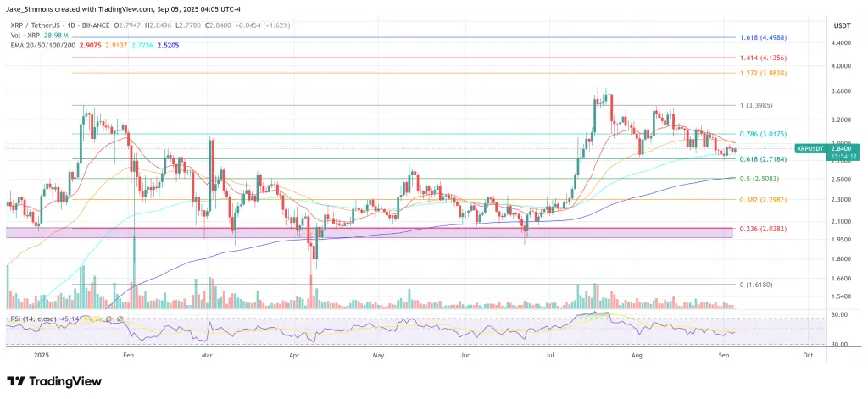Click the 2.3000 price axis label

[842, 200]
